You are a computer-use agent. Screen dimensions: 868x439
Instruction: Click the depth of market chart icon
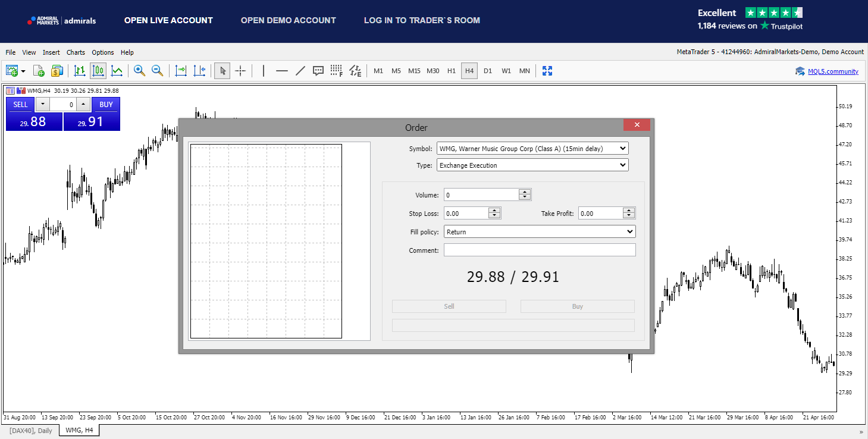(21, 91)
